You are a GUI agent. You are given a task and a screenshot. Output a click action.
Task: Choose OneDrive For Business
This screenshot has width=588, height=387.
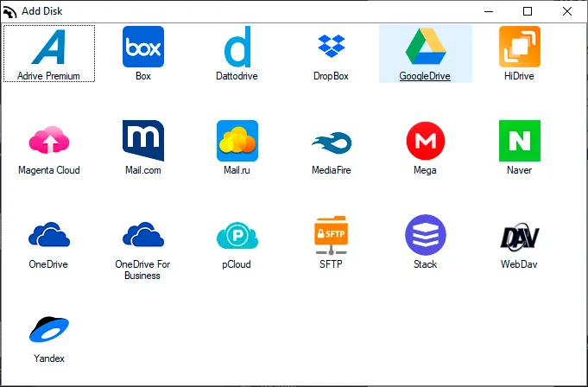(x=143, y=234)
